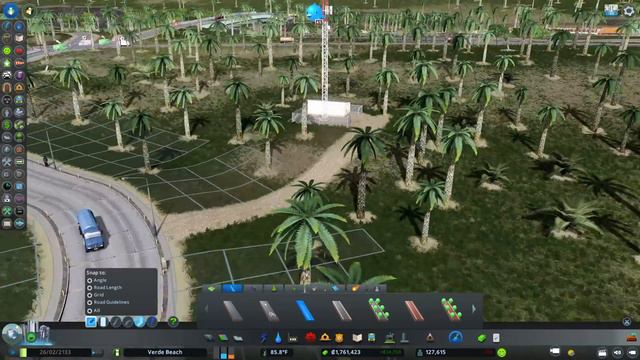The width and height of the screenshot is (640, 360).
Task: Open the City Policies document icon
Action: (x=496, y=338)
